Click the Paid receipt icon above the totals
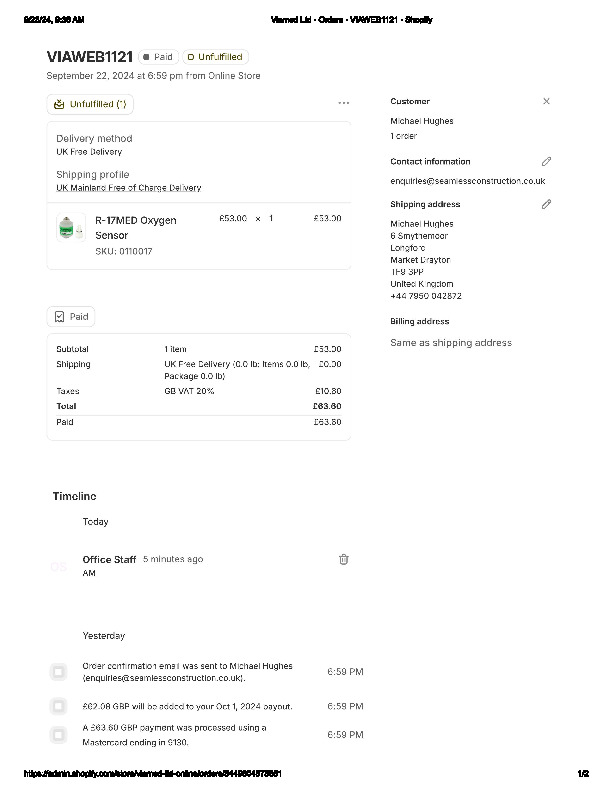 59,316
